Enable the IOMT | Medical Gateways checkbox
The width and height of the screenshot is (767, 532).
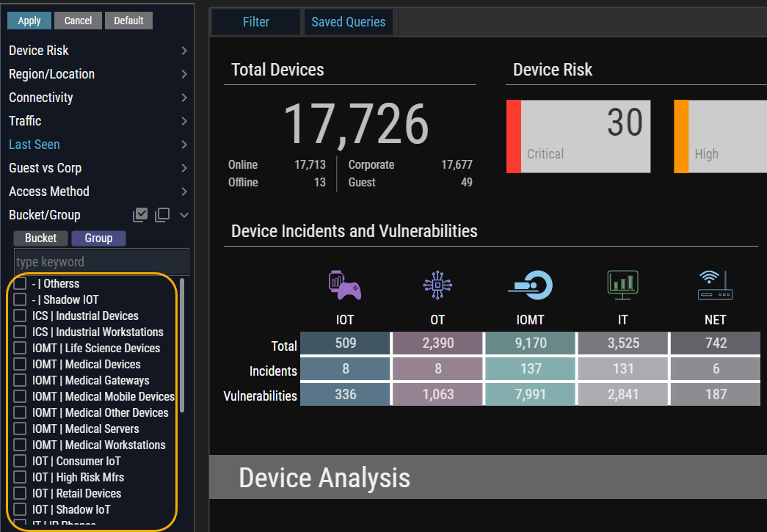(20, 381)
